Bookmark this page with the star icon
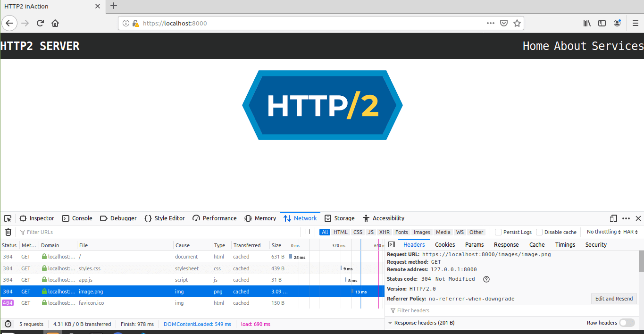Viewport: 644px width, 334px height. pos(517,23)
